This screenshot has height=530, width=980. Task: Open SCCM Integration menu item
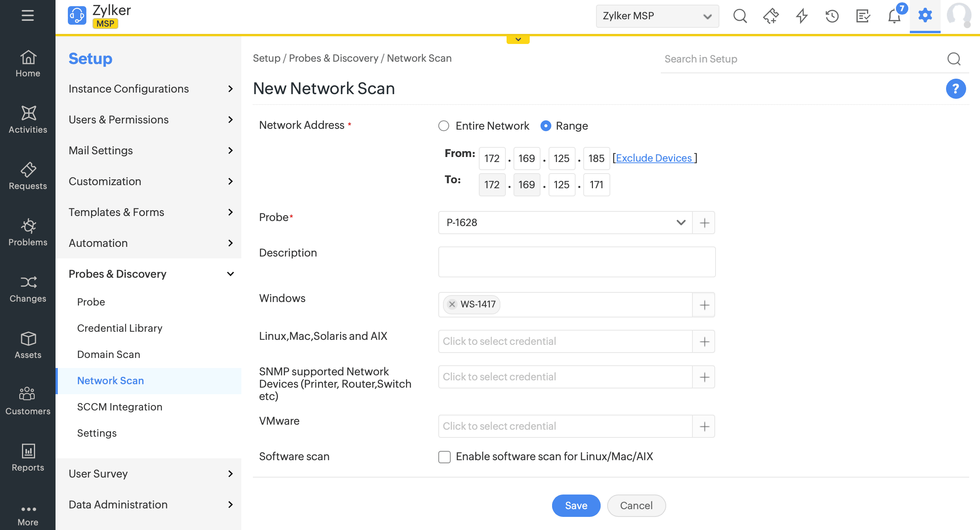point(120,407)
